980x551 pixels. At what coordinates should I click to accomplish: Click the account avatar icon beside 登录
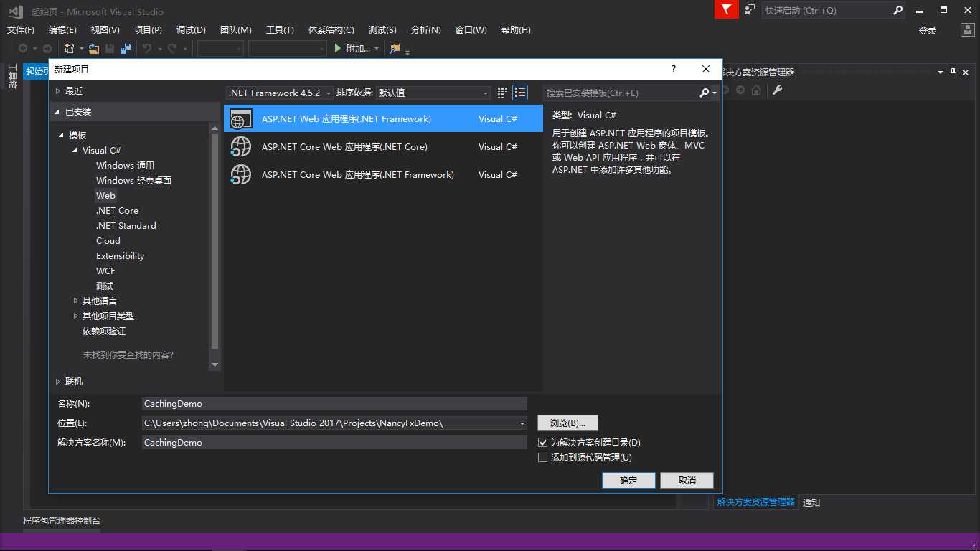click(x=967, y=29)
